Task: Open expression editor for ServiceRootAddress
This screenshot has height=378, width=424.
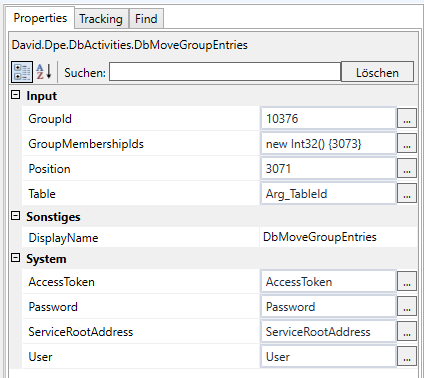Action: point(407,331)
